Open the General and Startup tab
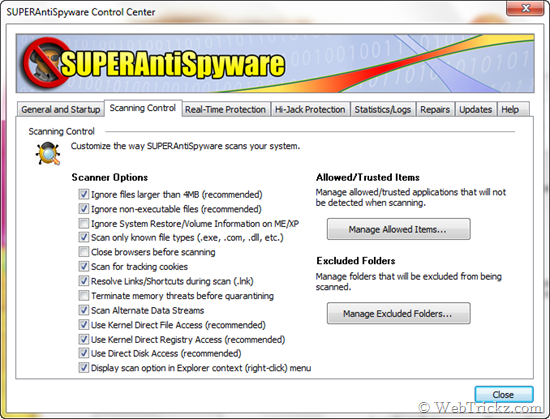550x419 pixels. tap(61, 109)
